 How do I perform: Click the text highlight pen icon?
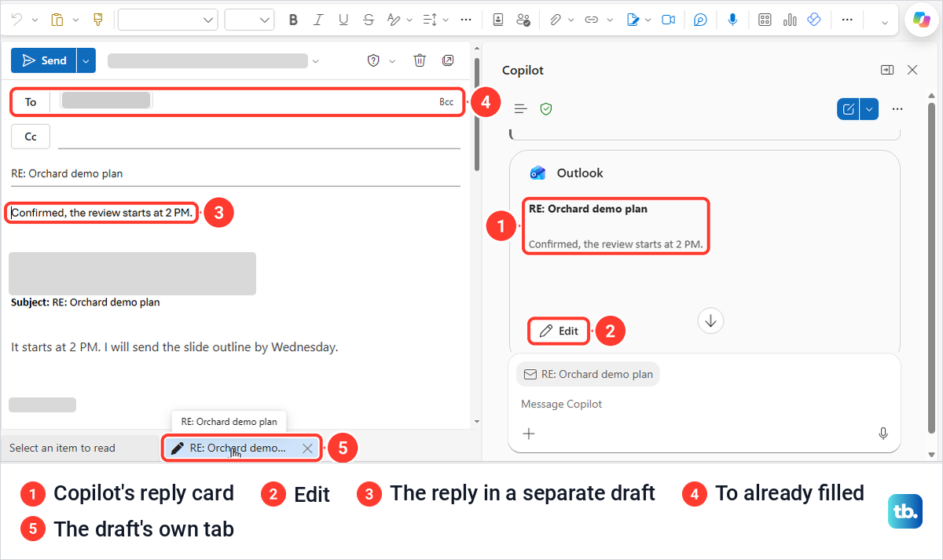click(x=394, y=20)
